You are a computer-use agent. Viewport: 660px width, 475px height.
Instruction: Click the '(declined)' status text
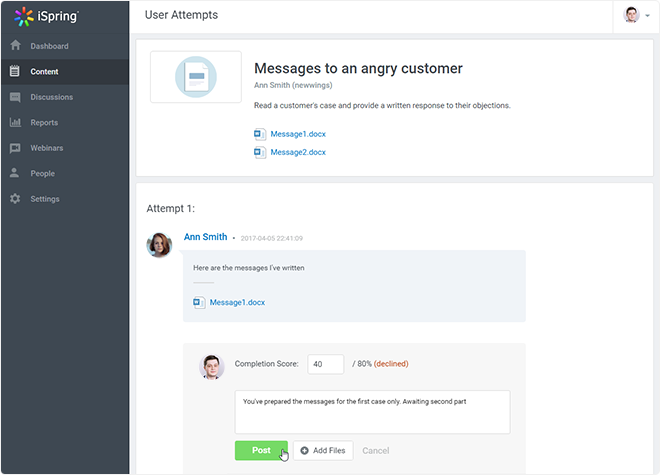click(x=391, y=364)
